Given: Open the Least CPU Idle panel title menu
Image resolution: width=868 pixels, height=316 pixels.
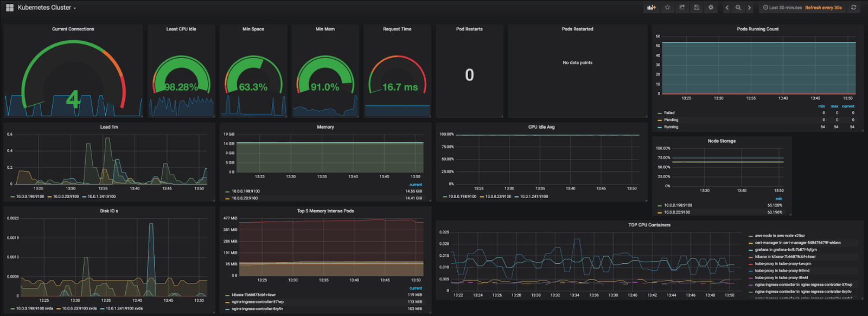Looking at the screenshot, I should coord(181,29).
